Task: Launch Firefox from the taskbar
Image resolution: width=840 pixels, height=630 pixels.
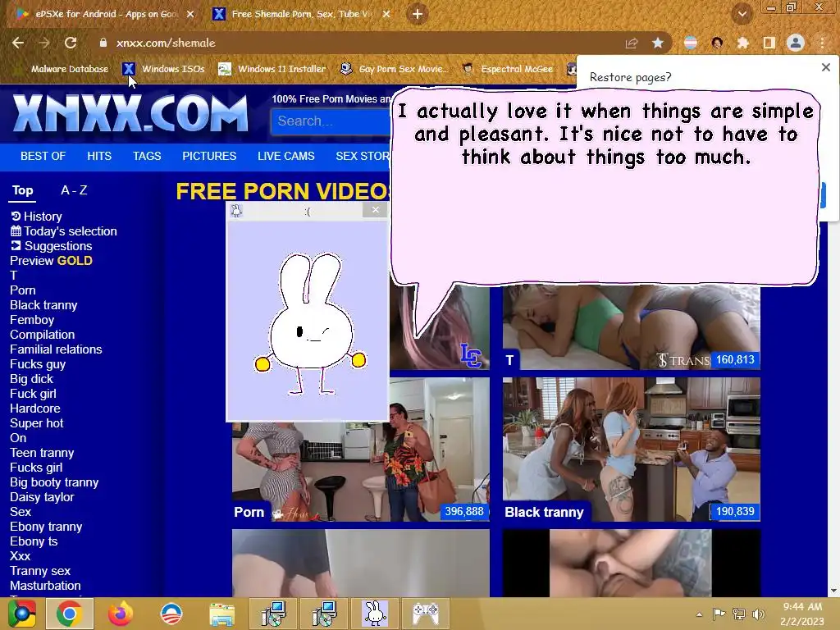Action: pyautogui.click(x=121, y=614)
